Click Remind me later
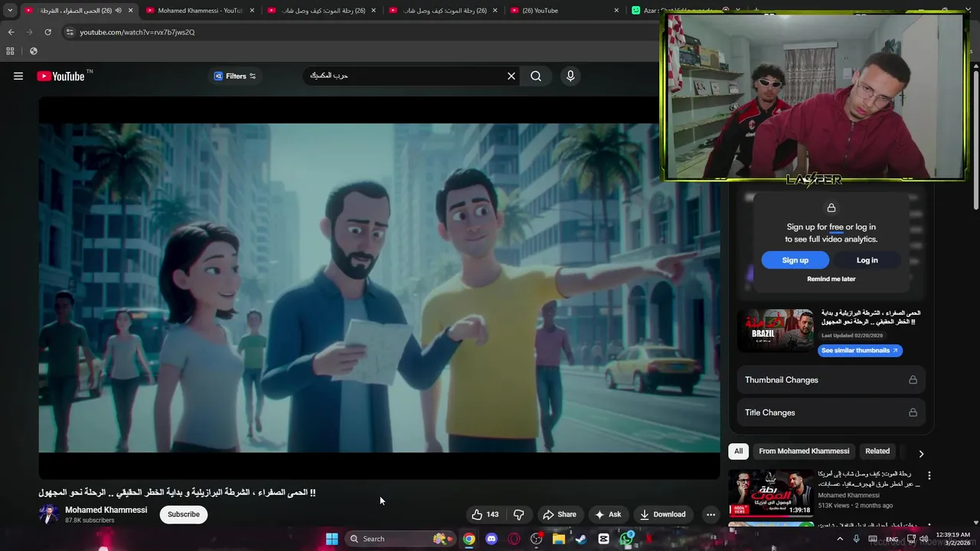This screenshot has width=980, height=551. [831, 279]
